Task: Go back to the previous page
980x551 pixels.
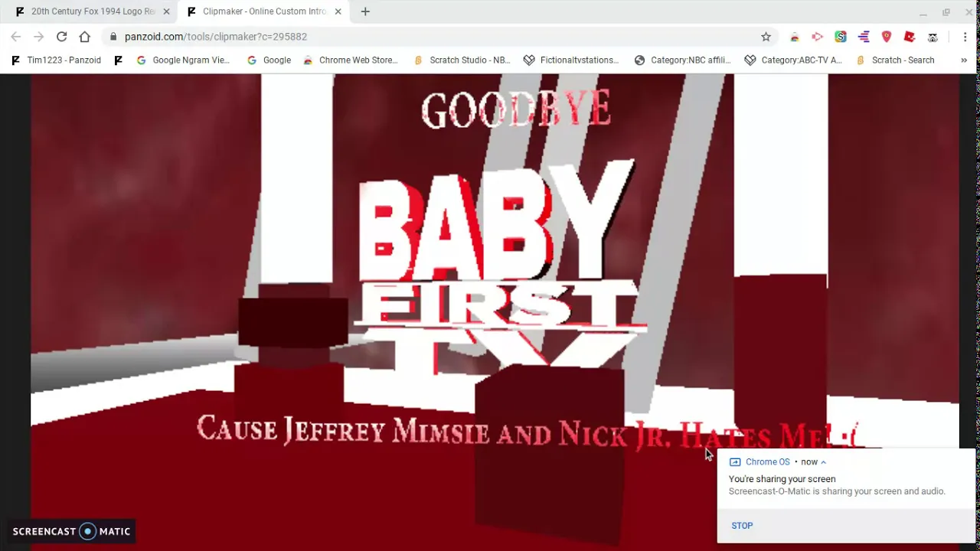Action: pos(16,37)
